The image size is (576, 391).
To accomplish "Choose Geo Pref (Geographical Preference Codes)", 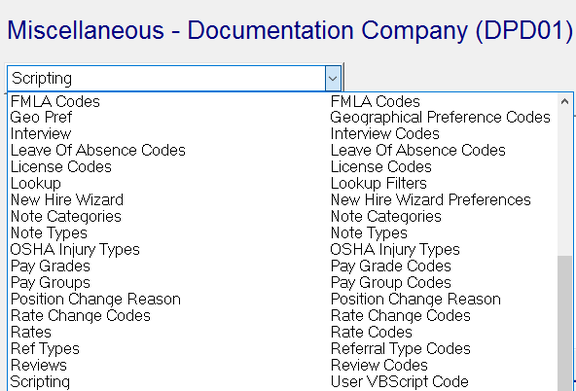I will click(x=282, y=118).
